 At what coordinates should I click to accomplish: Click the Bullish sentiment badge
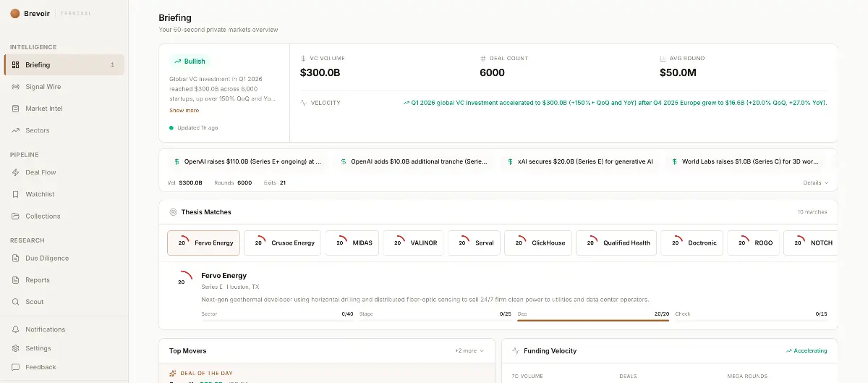190,62
